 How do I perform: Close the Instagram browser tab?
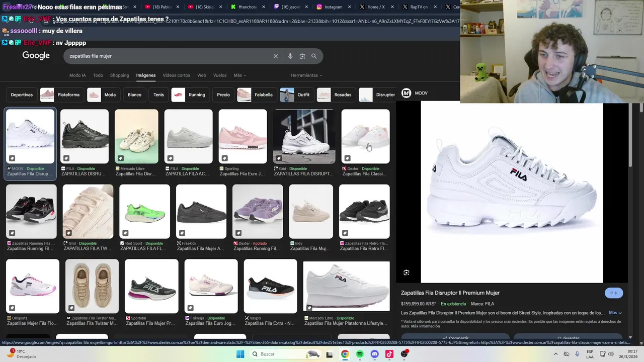pyautogui.click(x=349, y=7)
